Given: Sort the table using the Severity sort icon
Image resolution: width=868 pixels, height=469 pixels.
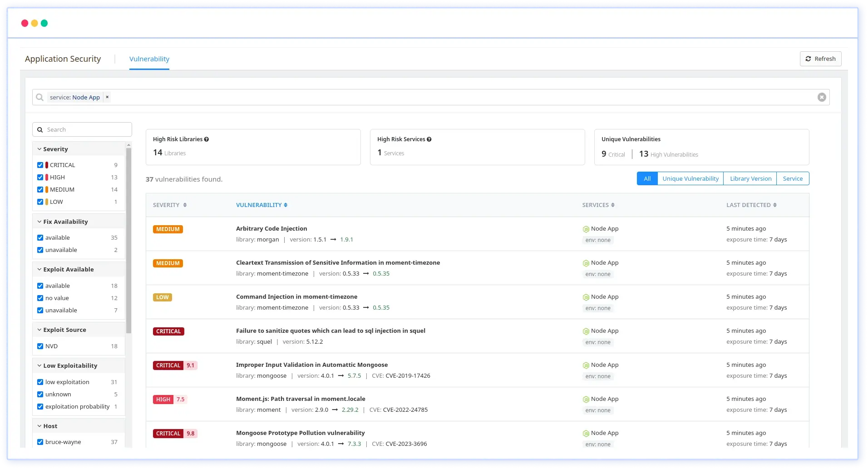Looking at the screenshot, I should [x=185, y=205].
